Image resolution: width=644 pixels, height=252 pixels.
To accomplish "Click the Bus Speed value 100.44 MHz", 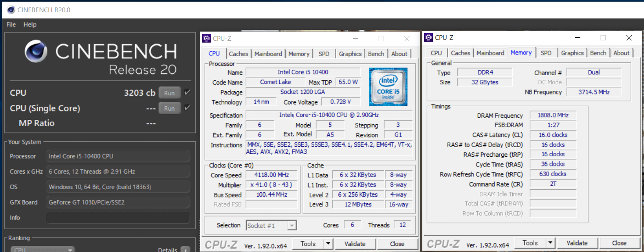I will coord(272,194).
